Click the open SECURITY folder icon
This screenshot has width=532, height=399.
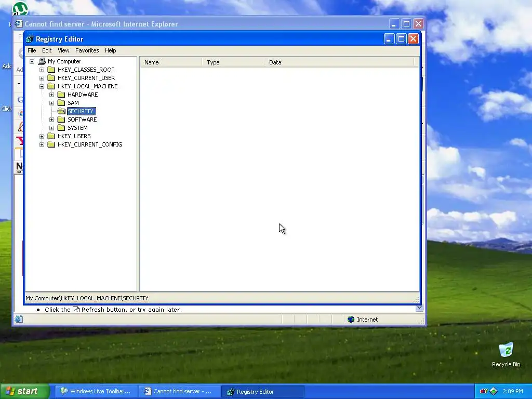click(x=61, y=111)
